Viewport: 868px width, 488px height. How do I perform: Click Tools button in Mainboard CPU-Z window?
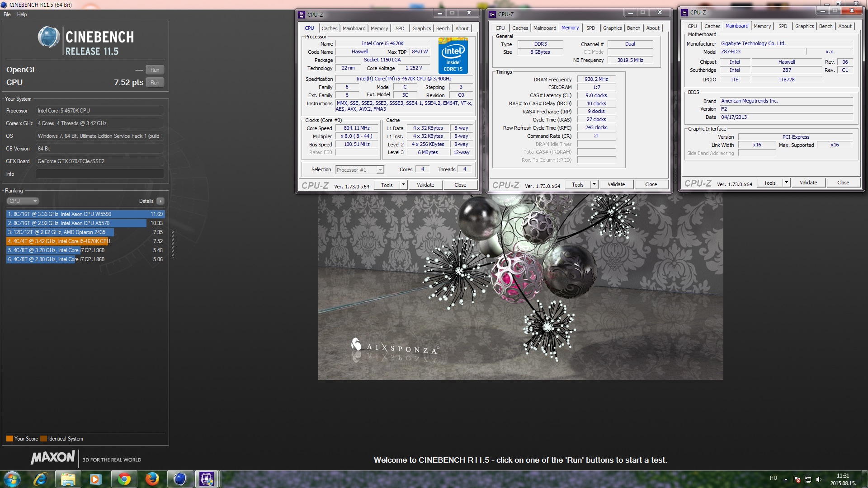coord(770,183)
